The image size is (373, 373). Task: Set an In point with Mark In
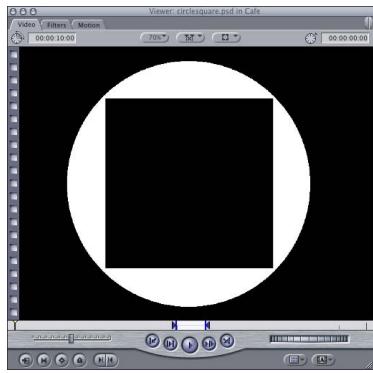[x=100, y=360]
